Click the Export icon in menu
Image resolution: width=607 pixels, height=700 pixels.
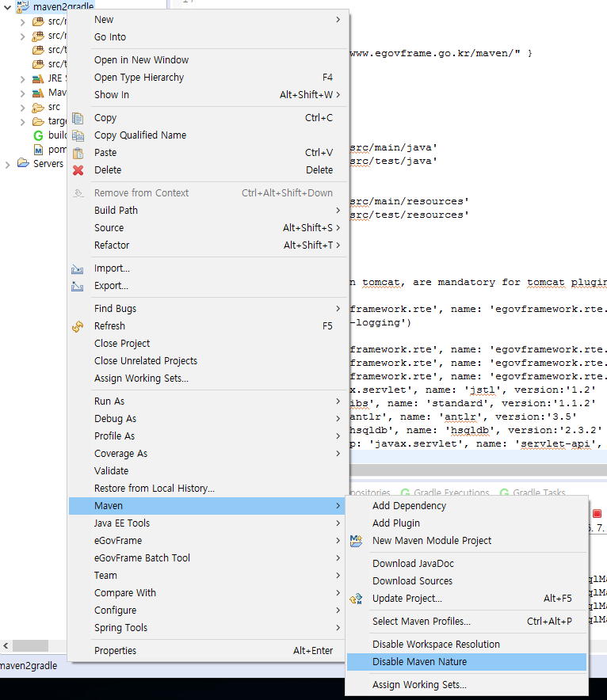(78, 286)
